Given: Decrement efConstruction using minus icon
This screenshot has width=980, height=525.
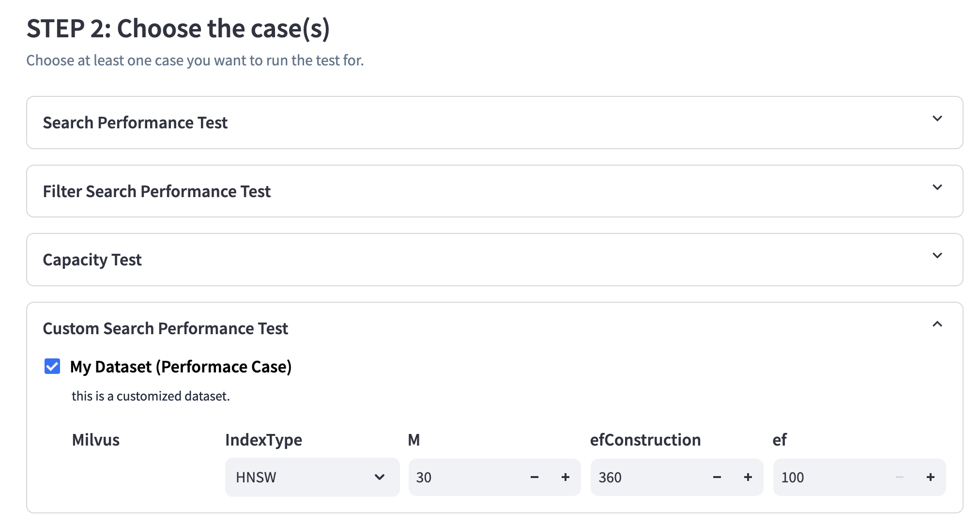Looking at the screenshot, I should (717, 478).
